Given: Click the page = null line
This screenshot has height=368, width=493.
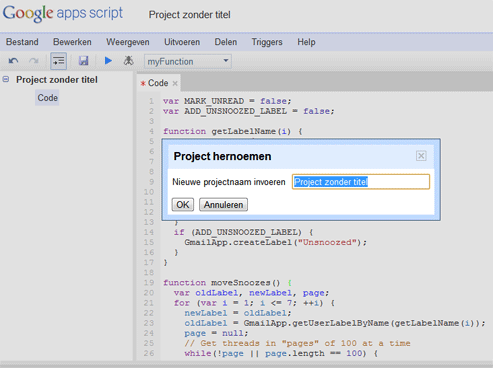Looking at the screenshot, I should [x=216, y=333].
